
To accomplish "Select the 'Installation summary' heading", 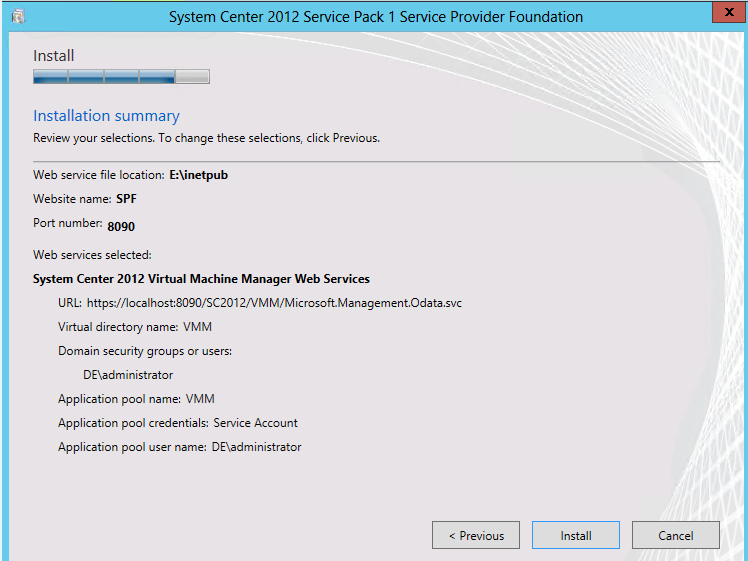I will pyautogui.click(x=106, y=116).
